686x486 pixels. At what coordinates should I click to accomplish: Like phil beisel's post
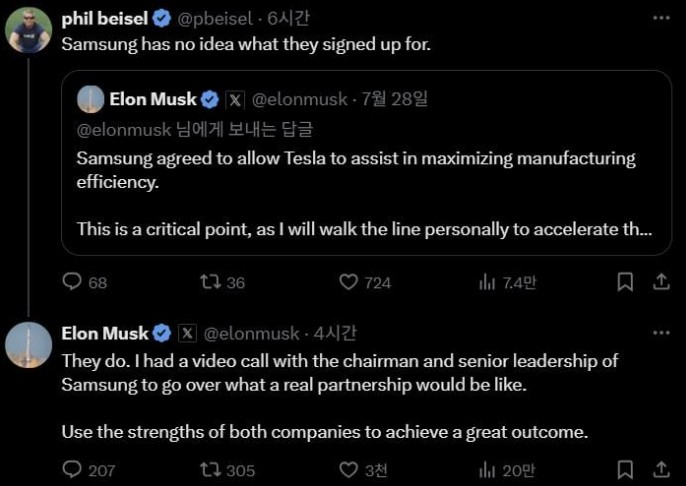click(349, 283)
